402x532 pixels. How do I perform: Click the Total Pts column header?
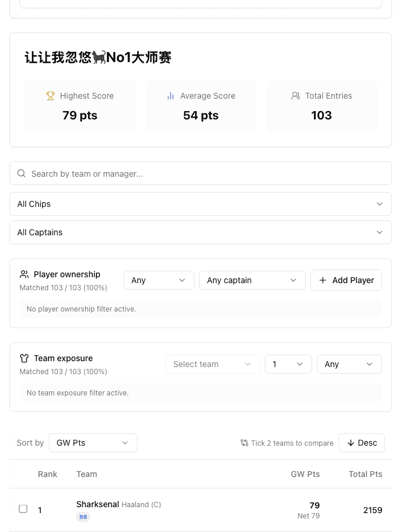pos(365,474)
